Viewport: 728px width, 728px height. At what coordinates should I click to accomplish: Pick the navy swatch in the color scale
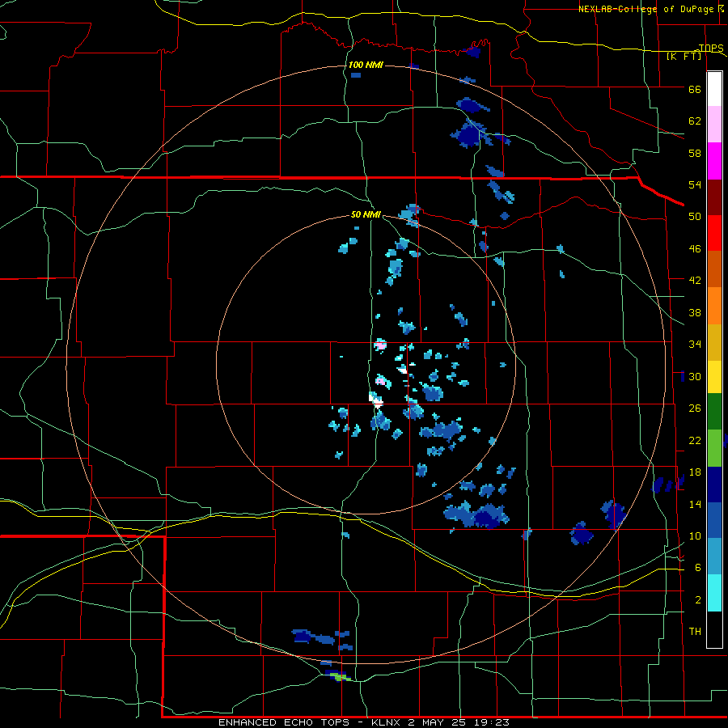pyautogui.click(x=714, y=485)
